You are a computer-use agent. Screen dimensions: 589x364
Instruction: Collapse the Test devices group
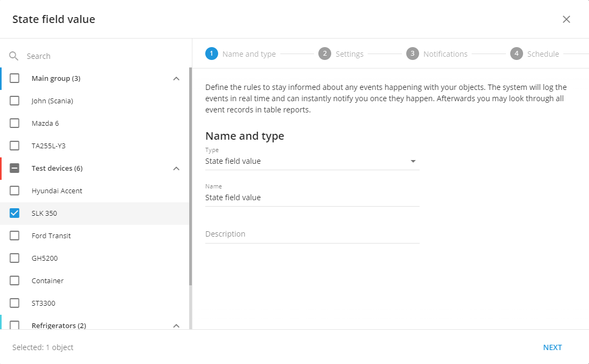coord(176,169)
